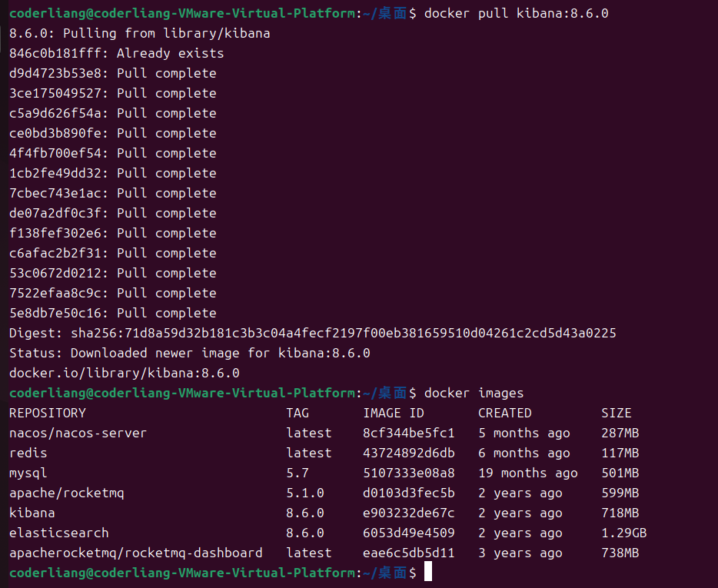Select layer ID de07a2df0c3f
The width and height of the screenshot is (718, 588).
pyautogui.click(x=55, y=213)
